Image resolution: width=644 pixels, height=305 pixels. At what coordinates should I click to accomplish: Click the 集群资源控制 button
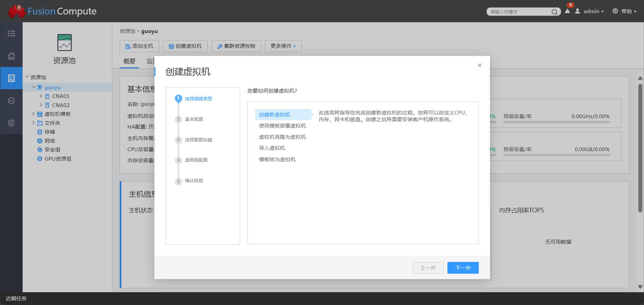(x=236, y=46)
